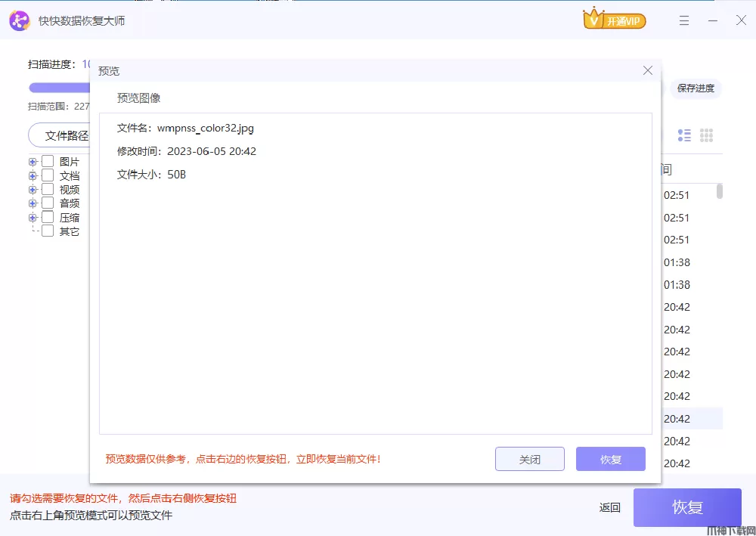Click the 修改时间 2023-06-05 20:42 text
This screenshot has height=536, width=756.
pyautogui.click(x=187, y=151)
